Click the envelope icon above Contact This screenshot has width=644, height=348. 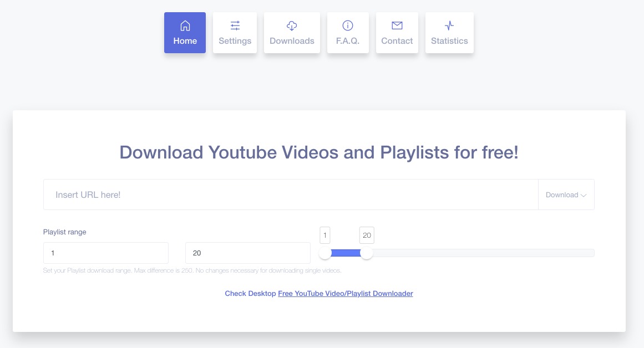pos(397,25)
